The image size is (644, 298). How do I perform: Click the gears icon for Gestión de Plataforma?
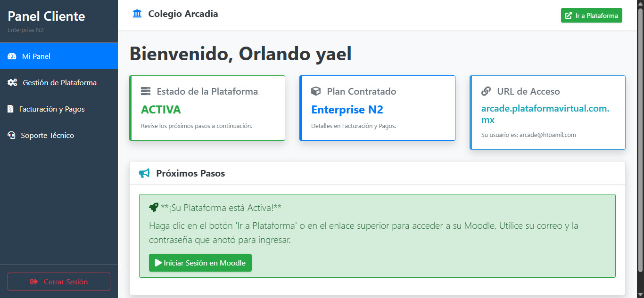[x=11, y=82]
